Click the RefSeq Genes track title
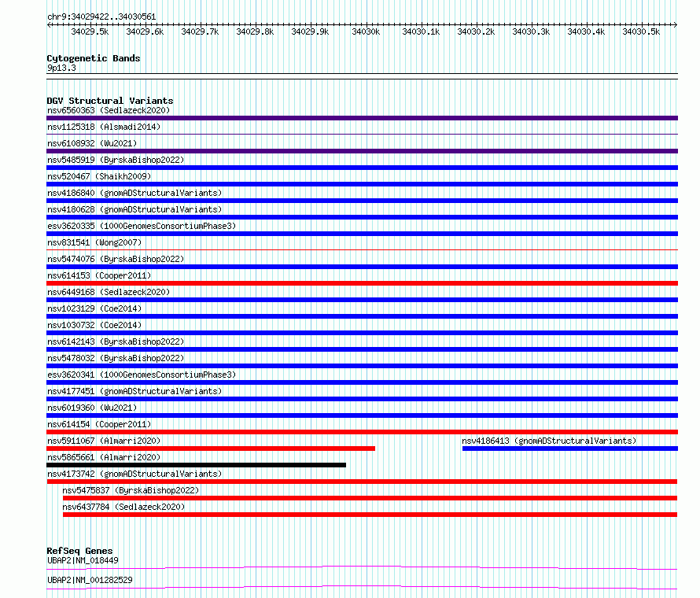This screenshot has height=598, width=700. pyautogui.click(x=79, y=551)
